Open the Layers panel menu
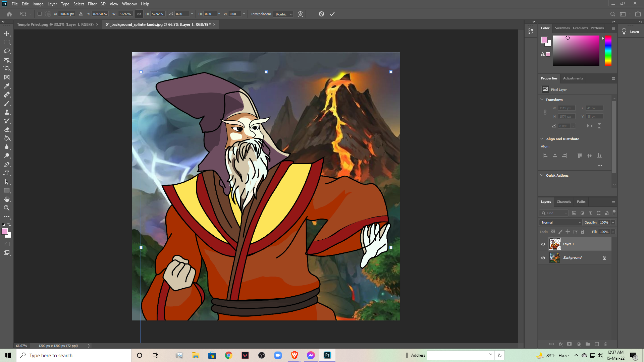Image resolution: width=644 pixels, height=362 pixels. coord(613,202)
